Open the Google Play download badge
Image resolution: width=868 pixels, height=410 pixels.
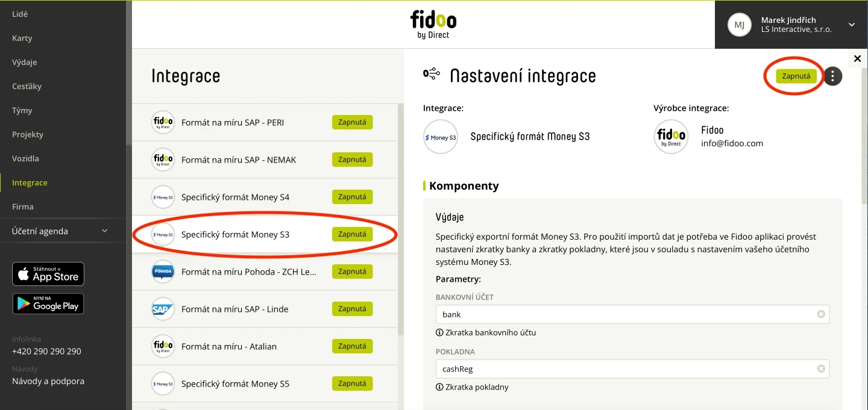point(48,304)
